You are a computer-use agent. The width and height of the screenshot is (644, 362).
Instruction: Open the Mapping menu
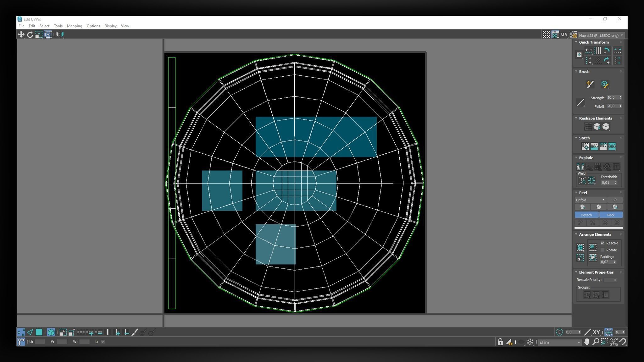(75, 26)
